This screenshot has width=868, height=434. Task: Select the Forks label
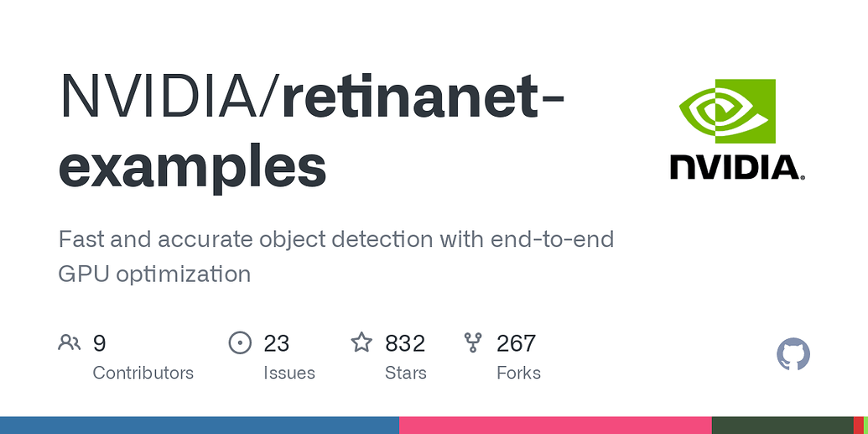tap(518, 373)
